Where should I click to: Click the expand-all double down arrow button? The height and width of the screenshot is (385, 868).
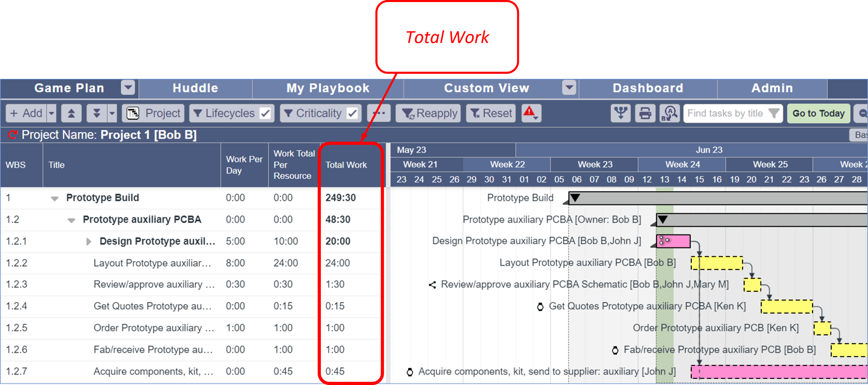(96, 113)
